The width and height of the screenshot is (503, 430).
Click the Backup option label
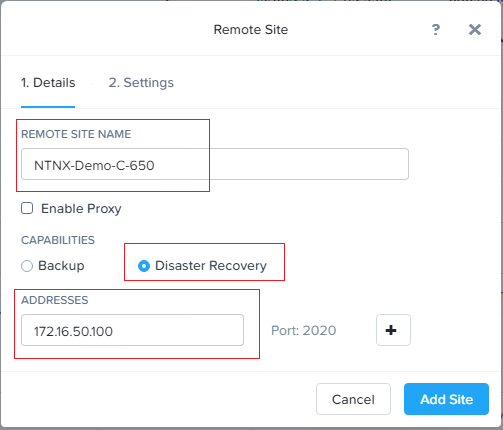[61, 266]
